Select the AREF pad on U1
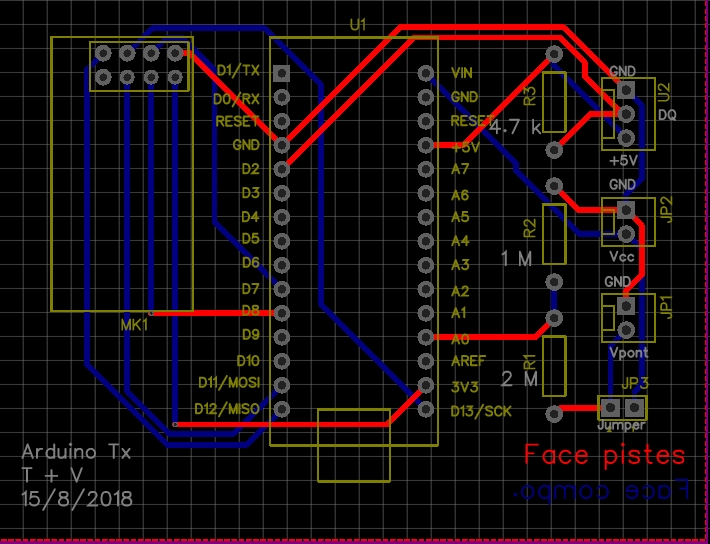710x544 pixels. [x=426, y=361]
